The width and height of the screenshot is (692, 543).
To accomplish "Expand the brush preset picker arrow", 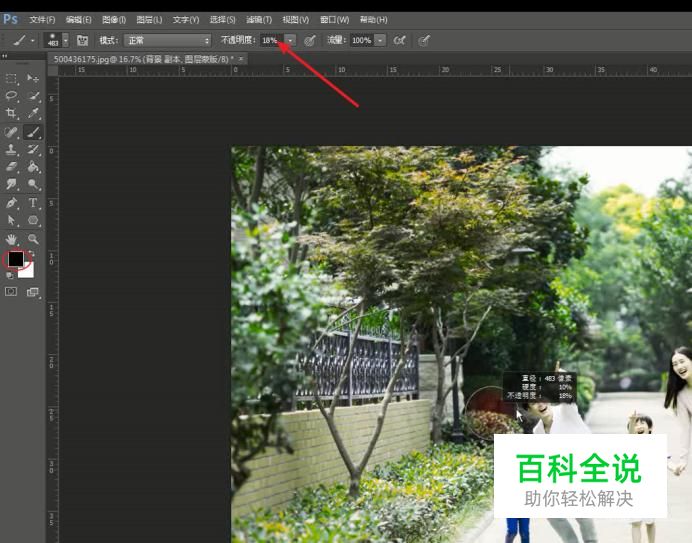I will [x=66, y=41].
